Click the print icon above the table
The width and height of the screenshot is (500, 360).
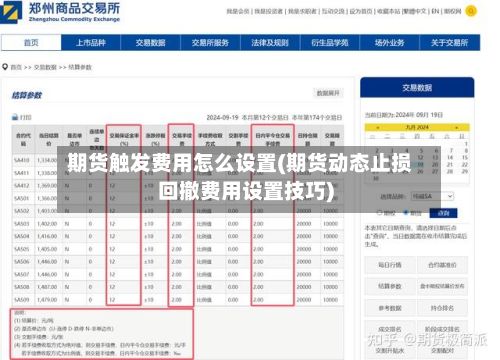tap(15, 117)
